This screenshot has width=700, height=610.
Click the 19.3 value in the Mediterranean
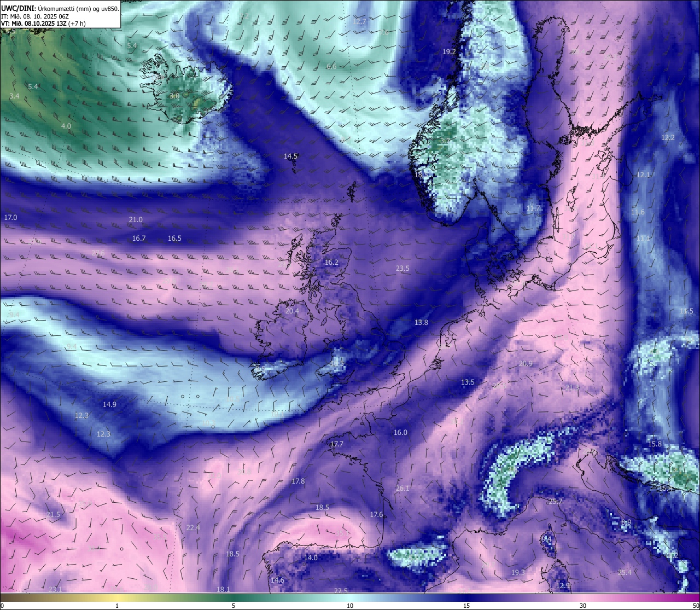pos(518,572)
